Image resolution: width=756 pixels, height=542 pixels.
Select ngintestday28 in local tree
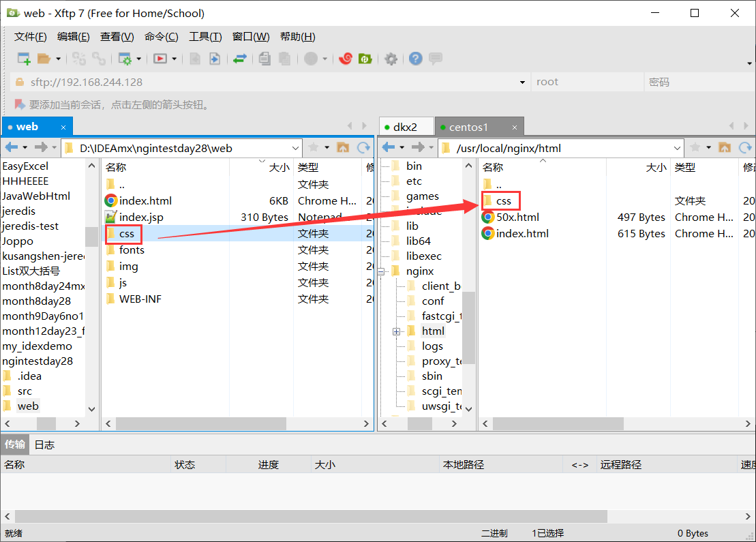[37, 361]
